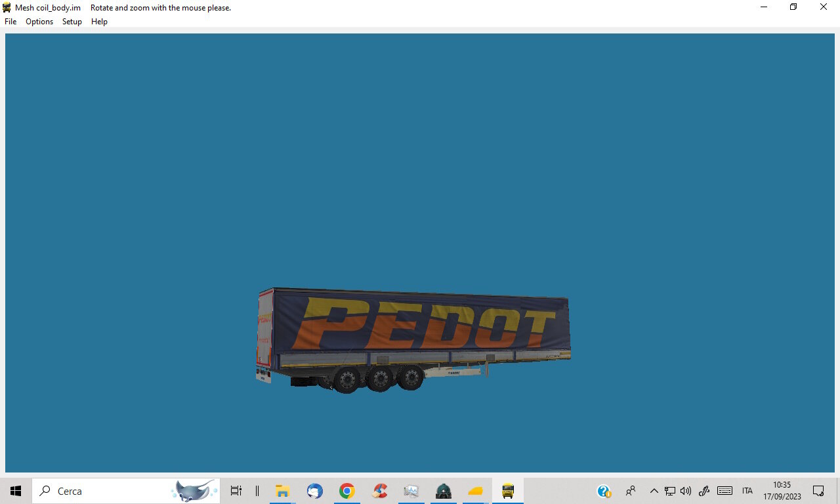Show hidden system tray icons

click(654, 491)
